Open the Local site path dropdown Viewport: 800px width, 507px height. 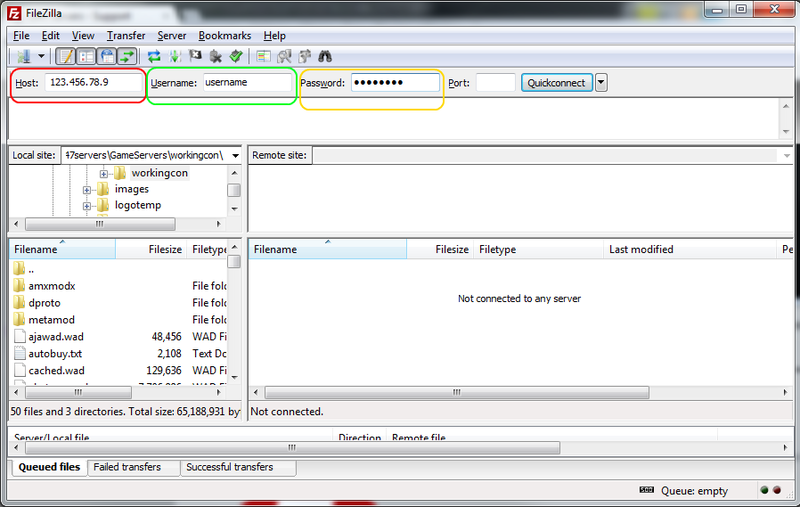click(235, 156)
